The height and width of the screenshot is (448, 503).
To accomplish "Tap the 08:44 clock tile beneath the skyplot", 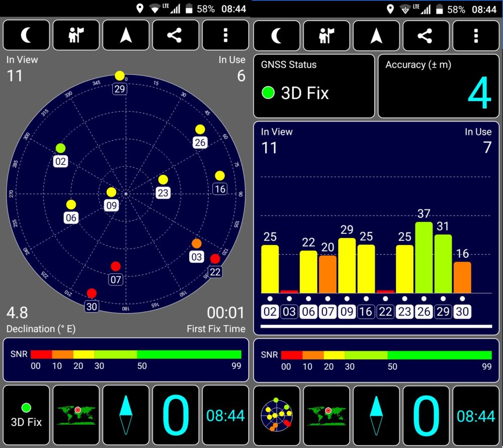I will tap(225, 415).
